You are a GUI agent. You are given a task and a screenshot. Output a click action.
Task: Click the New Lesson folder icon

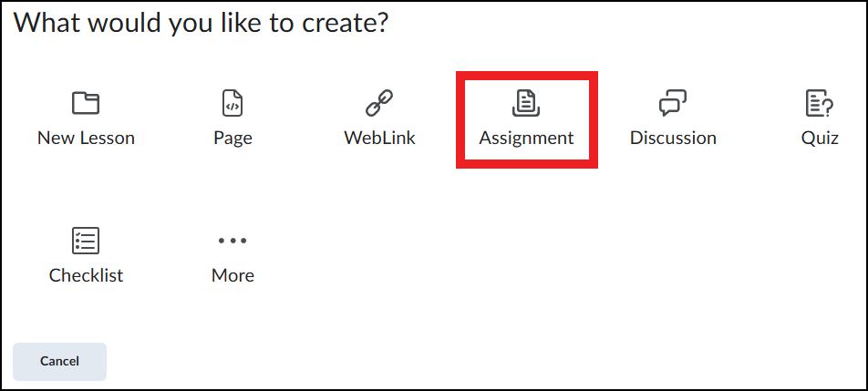(x=86, y=103)
